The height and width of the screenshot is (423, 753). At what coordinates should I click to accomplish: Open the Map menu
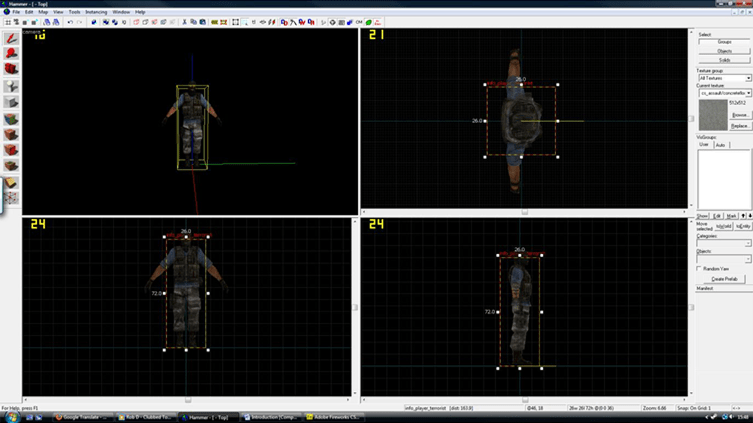click(x=43, y=12)
